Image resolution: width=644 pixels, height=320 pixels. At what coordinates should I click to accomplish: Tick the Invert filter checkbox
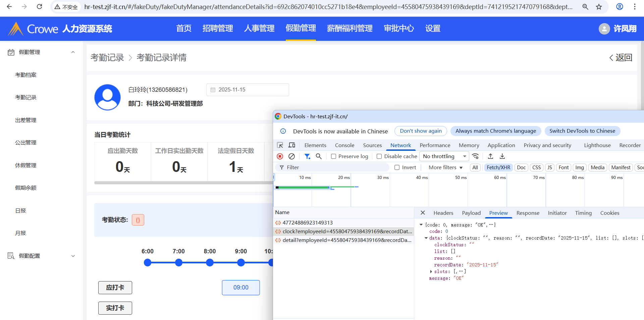point(397,168)
